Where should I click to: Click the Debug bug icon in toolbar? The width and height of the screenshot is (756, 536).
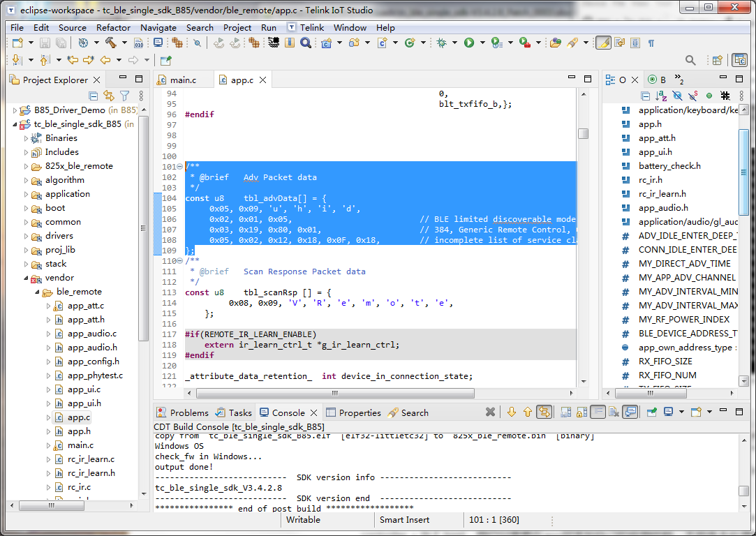click(x=442, y=43)
